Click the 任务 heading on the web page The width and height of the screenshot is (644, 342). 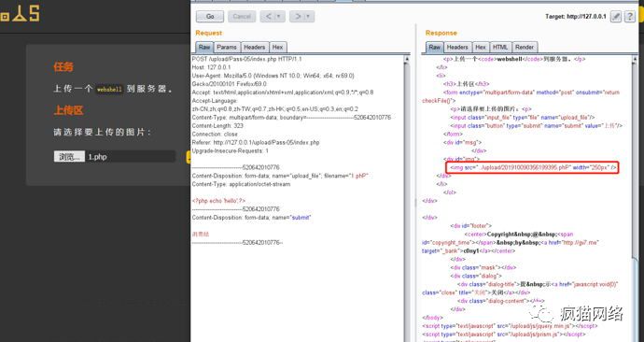click(63, 66)
